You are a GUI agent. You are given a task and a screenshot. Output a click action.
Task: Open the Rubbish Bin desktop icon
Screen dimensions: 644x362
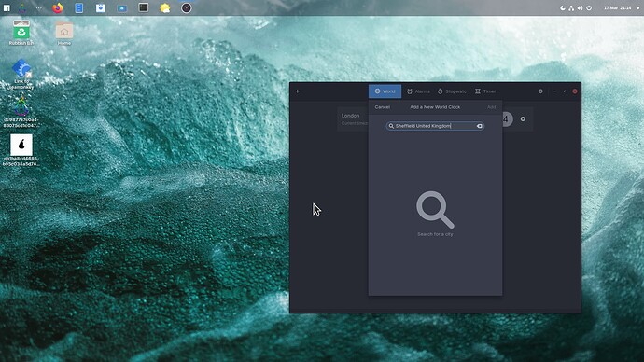click(x=21, y=33)
